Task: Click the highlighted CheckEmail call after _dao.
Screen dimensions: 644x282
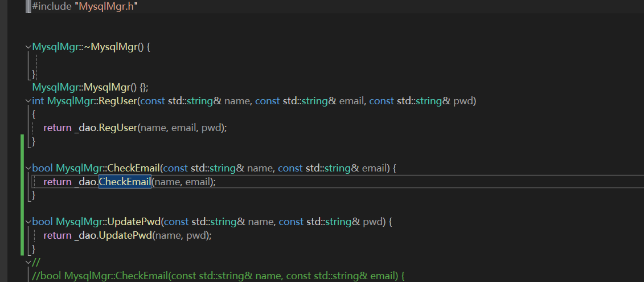Action: point(125,182)
